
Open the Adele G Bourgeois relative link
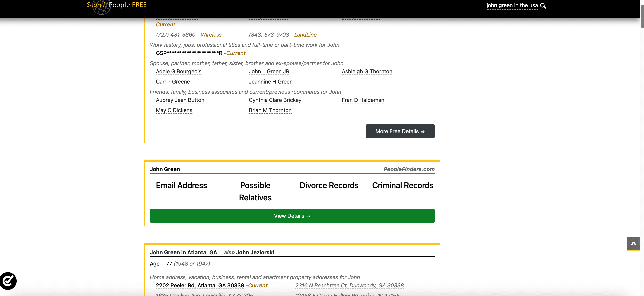(x=179, y=72)
